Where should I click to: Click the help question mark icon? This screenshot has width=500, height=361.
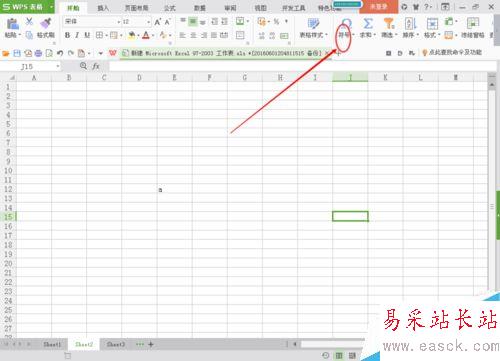tap(427, 7)
